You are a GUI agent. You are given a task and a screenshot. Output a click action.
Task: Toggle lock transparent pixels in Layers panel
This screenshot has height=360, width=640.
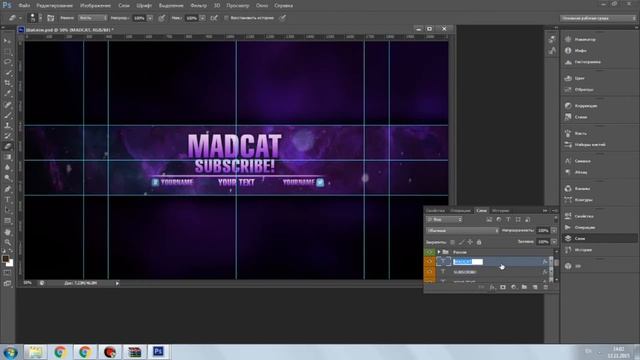pyautogui.click(x=452, y=242)
